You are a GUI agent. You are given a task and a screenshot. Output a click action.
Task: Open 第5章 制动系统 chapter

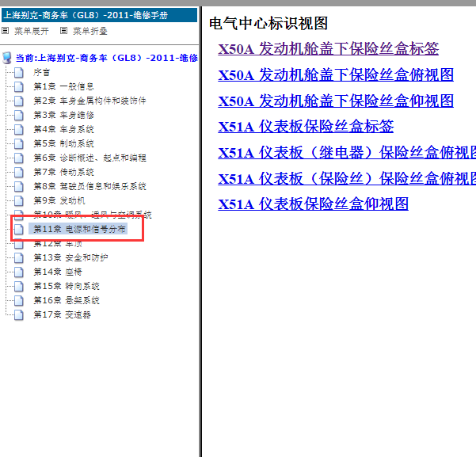(x=63, y=143)
